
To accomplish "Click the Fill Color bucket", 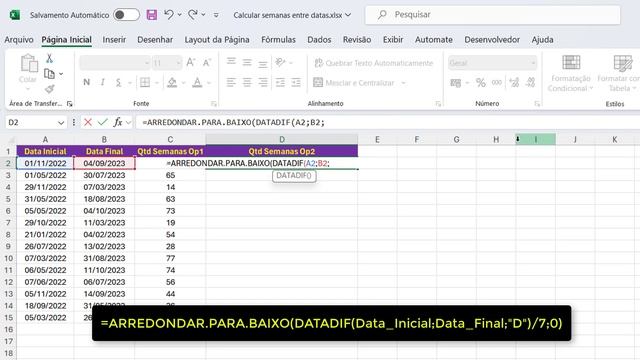I will coord(172,82).
